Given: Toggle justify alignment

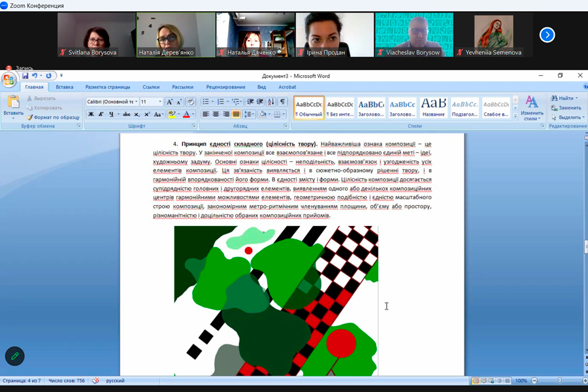Looking at the screenshot, I should [x=236, y=114].
